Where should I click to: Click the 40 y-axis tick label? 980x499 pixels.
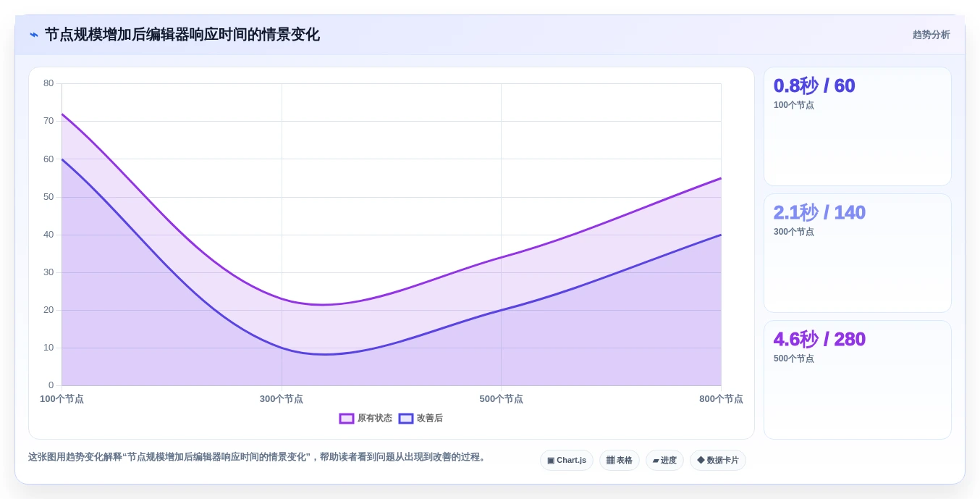point(48,235)
